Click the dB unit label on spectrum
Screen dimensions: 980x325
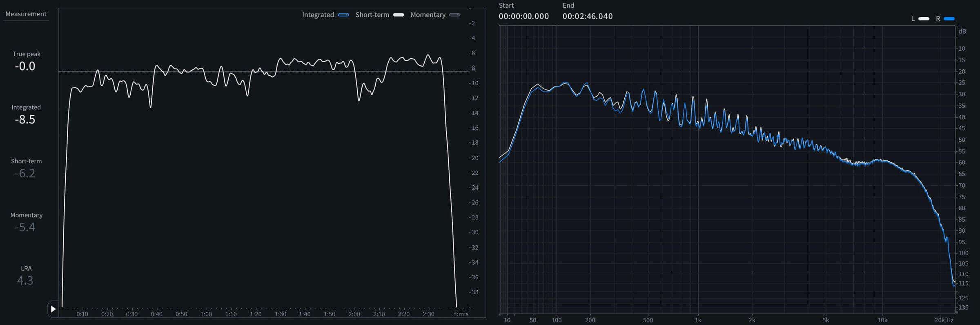pyautogui.click(x=962, y=32)
